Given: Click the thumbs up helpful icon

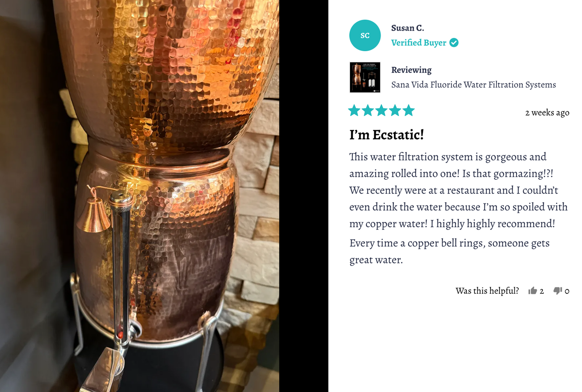Looking at the screenshot, I should click(532, 290).
